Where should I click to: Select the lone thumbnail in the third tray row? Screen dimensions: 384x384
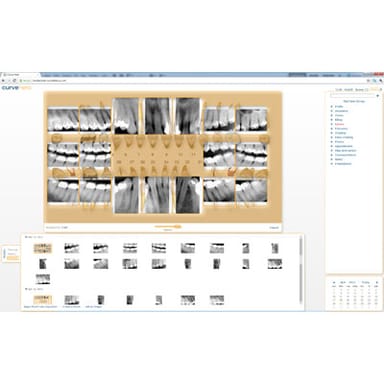pos(43,279)
